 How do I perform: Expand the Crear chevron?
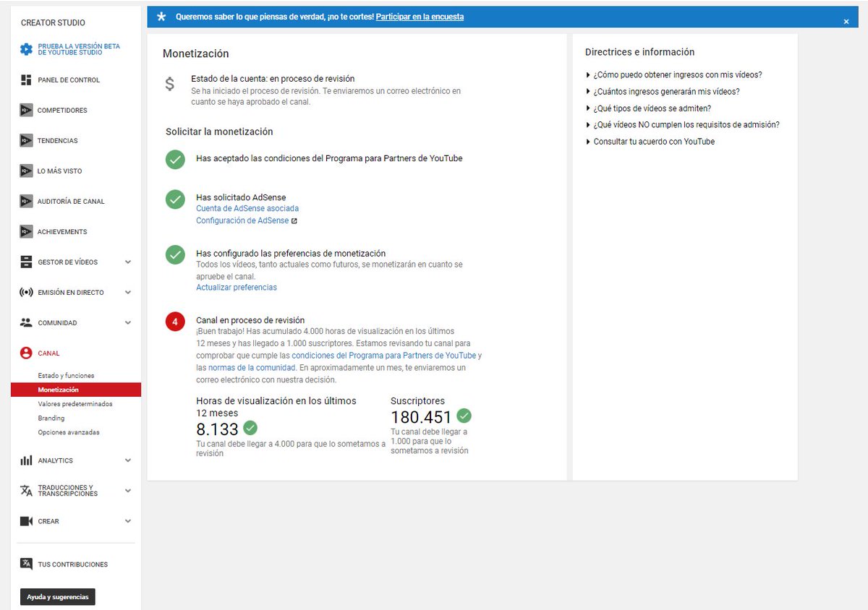tap(128, 521)
